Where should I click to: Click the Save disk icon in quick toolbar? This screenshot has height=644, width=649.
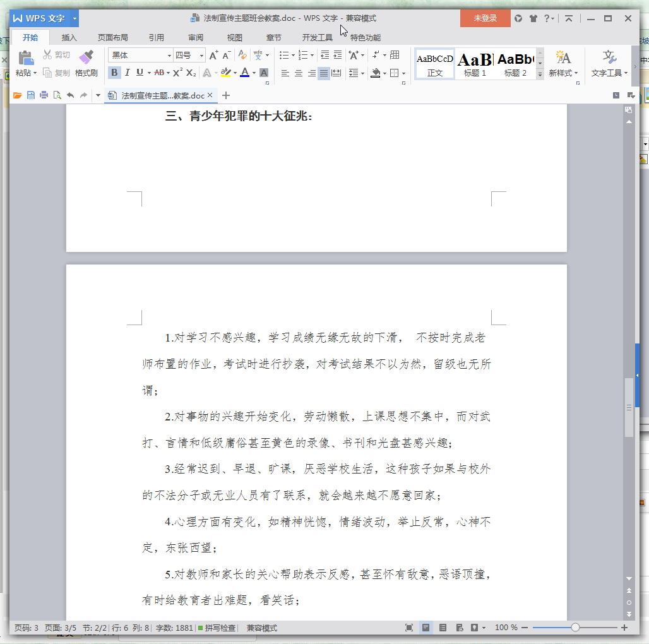31,95
